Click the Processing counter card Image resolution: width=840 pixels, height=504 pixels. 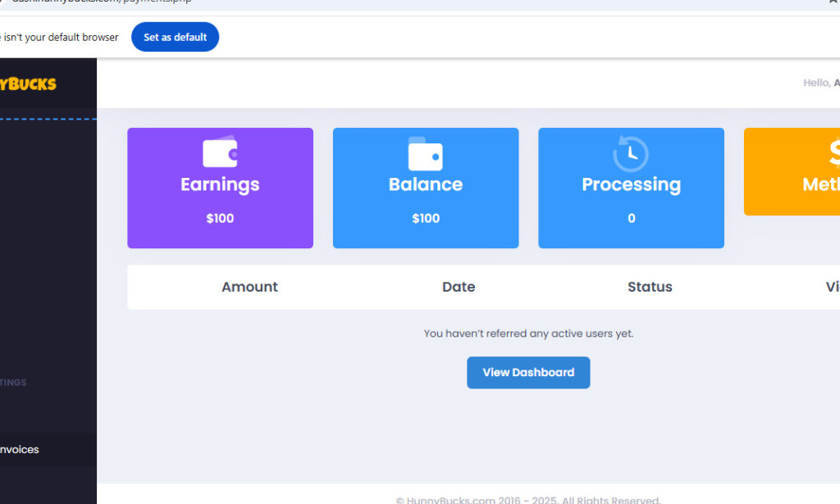(x=630, y=188)
